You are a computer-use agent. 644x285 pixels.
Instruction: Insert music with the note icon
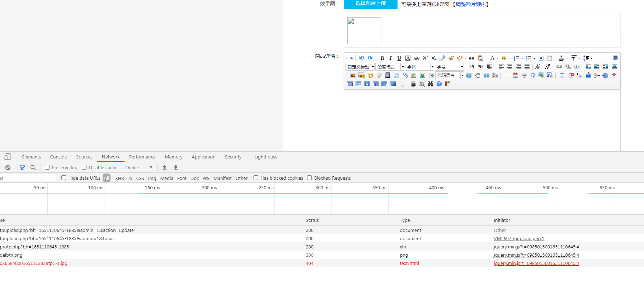pyautogui.click(x=396, y=75)
